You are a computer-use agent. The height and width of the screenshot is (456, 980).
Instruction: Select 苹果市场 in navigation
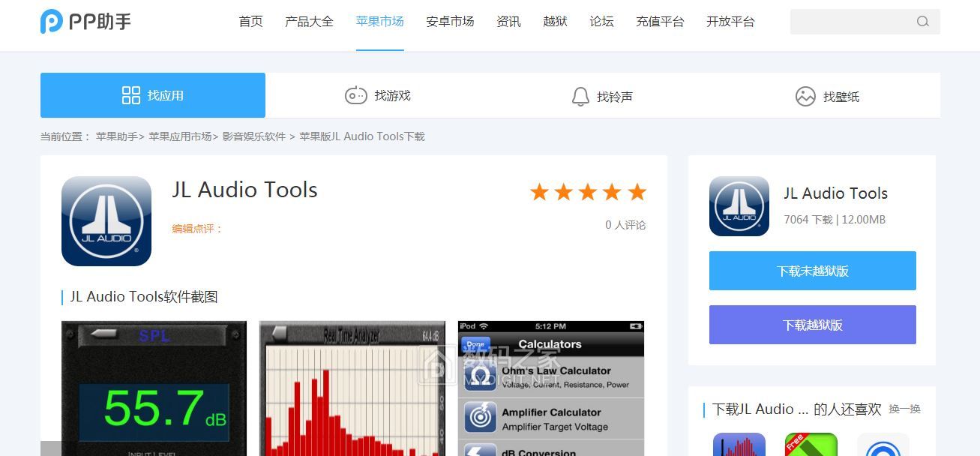pos(380,22)
